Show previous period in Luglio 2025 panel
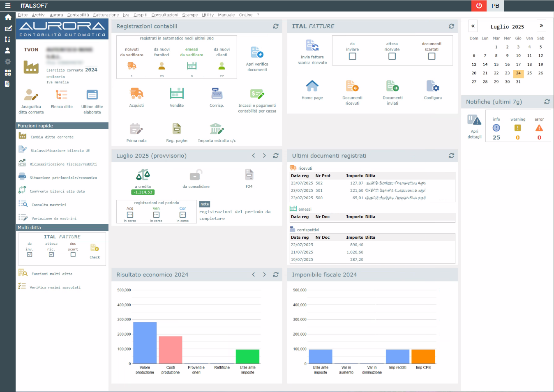Viewport: 554px width, 392px height. (253, 156)
